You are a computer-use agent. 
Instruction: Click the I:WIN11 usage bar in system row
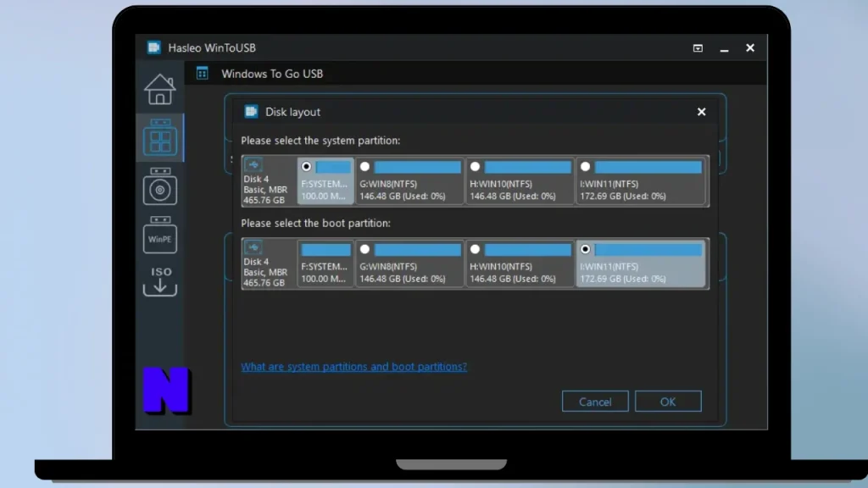pos(648,167)
